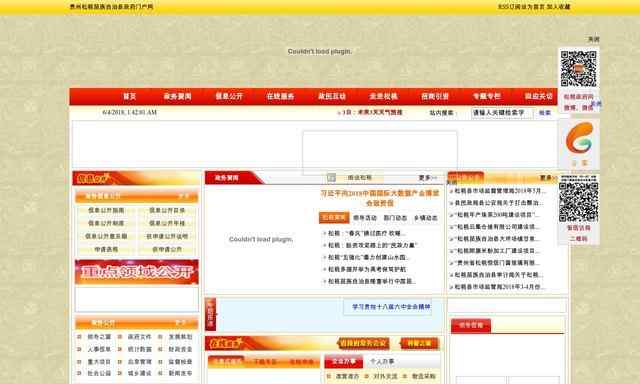Open 信息公开年报 link

tap(167, 223)
